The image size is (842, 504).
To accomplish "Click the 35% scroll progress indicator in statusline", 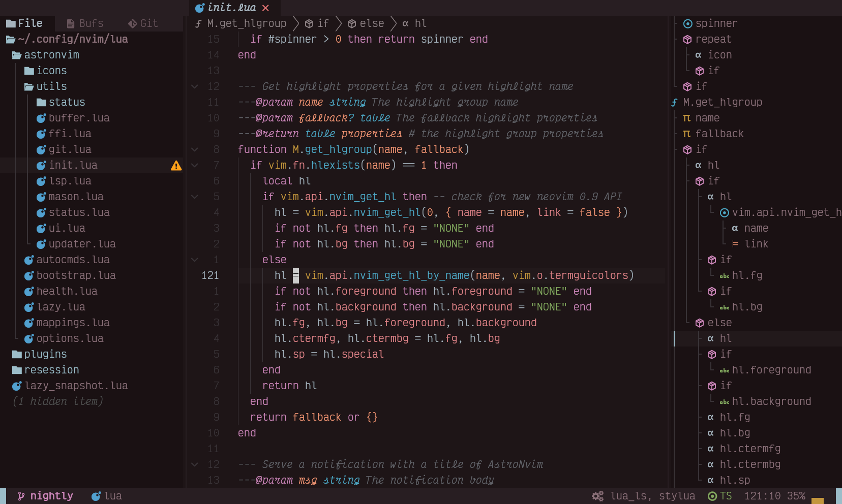I will [795, 496].
